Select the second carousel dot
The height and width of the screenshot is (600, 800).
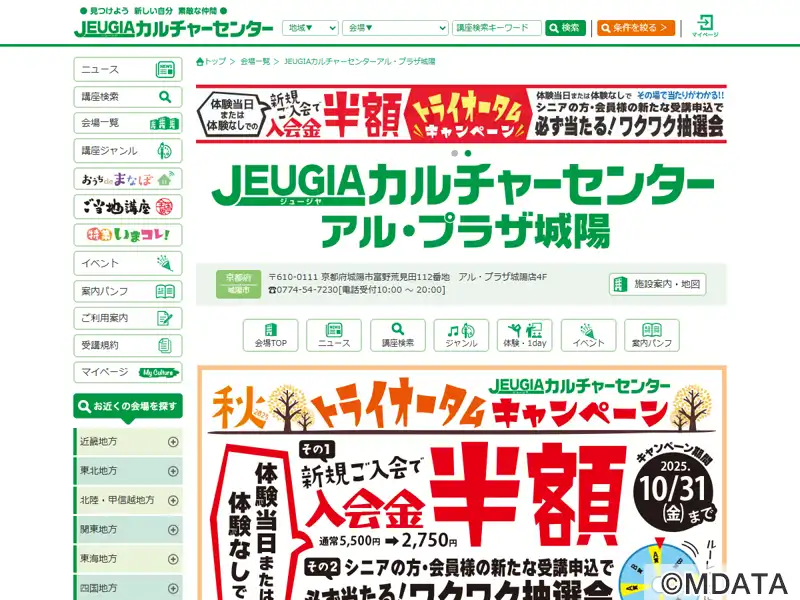pos(468,153)
